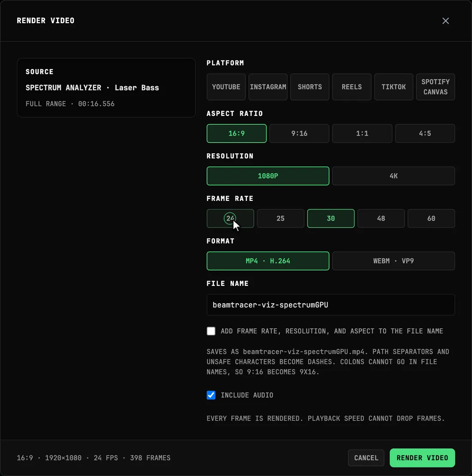Select 1080P resolution
This screenshot has height=476, width=472.
coord(268,176)
